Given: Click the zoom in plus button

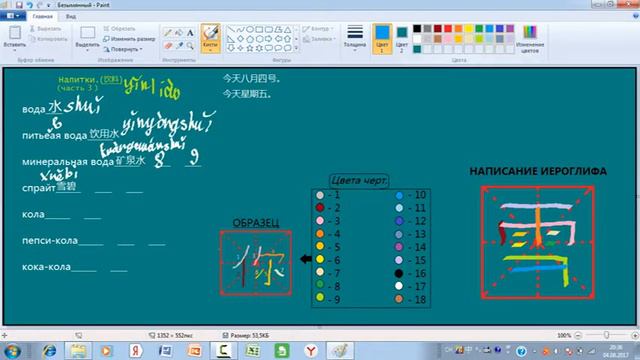Looking at the screenshot, I should point(635,336).
